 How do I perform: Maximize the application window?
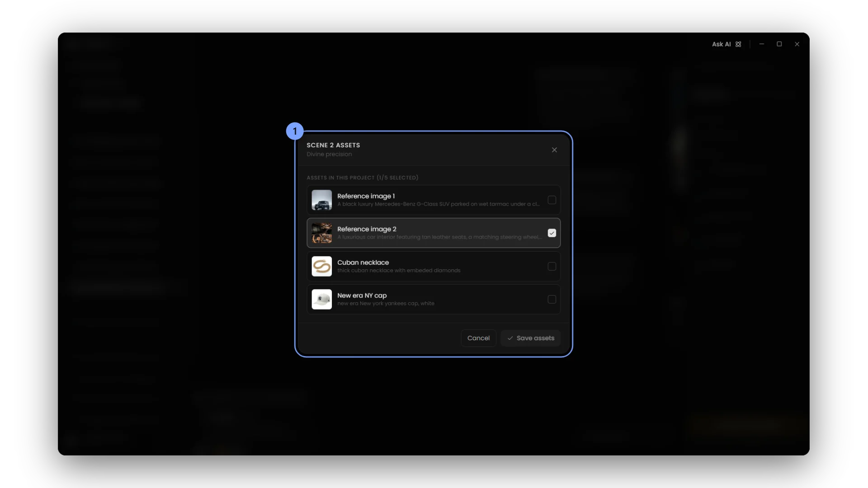(x=779, y=44)
